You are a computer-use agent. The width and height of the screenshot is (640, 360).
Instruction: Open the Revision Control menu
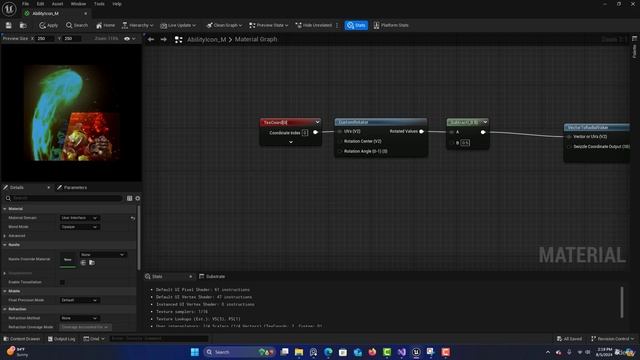click(612, 339)
